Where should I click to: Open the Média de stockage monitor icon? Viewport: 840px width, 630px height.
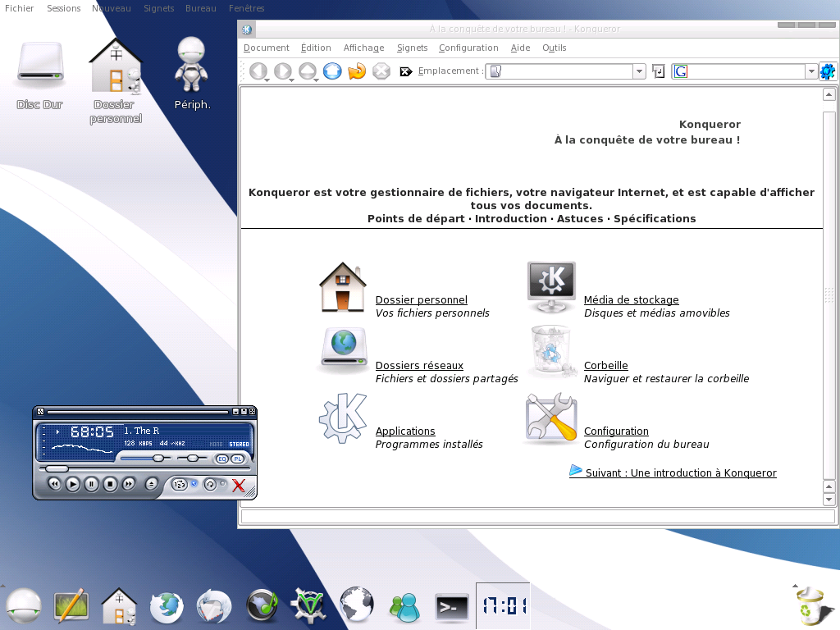(x=551, y=287)
